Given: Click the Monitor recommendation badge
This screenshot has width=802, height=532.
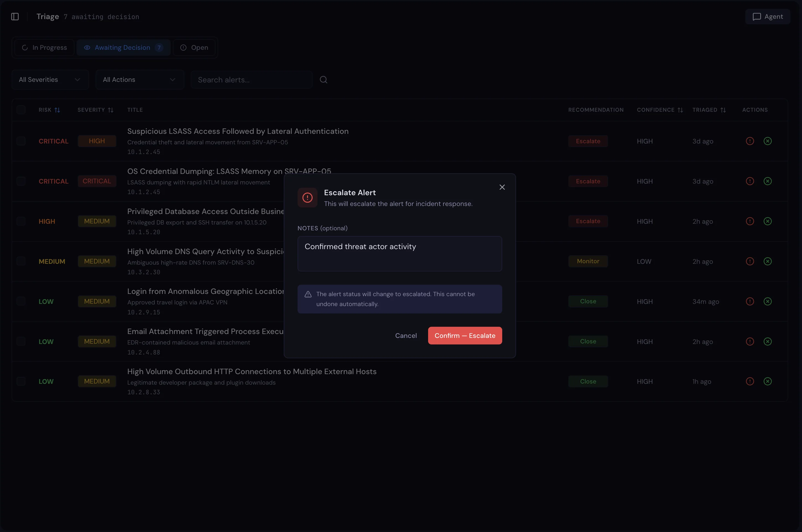Looking at the screenshot, I should coord(588,261).
